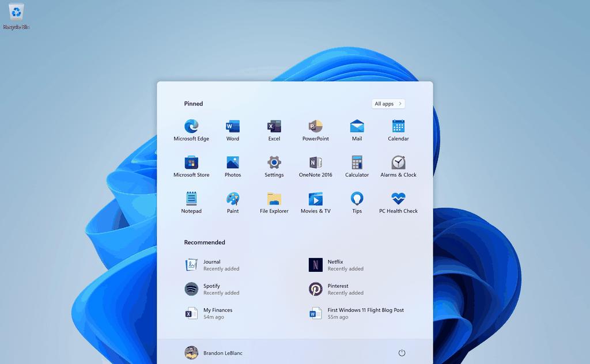This screenshot has height=364, width=590.
Task: Open the Paint app
Action: (x=233, y=202)
